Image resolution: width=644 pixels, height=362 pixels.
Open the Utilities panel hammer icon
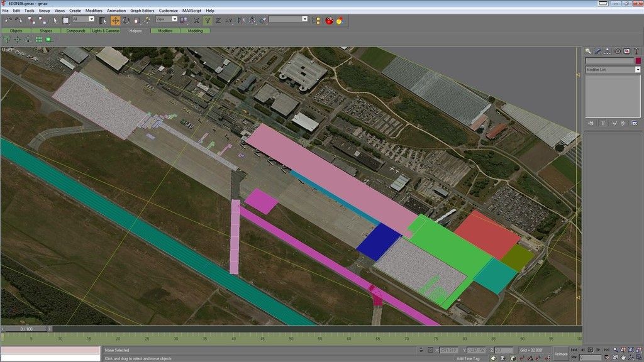pyautogui.click(x=636, y=52)
